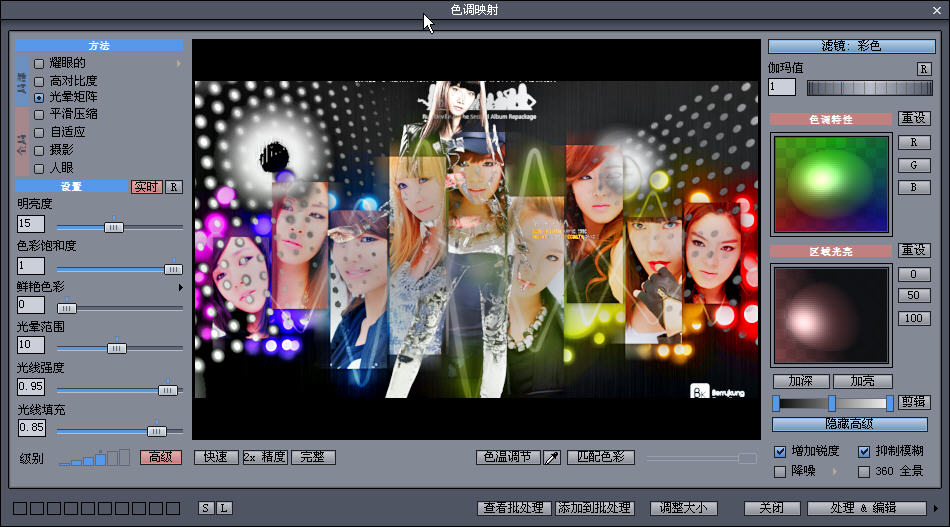950x527 pixels.
Task: Click the 色调特性 color map
Action: (831, 184)
